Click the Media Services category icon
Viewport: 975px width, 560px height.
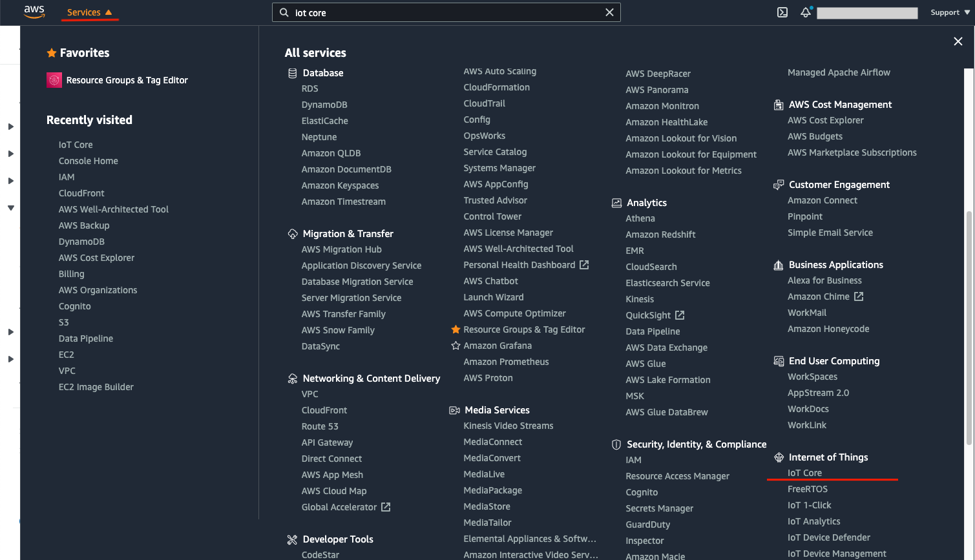click(455, 410)
